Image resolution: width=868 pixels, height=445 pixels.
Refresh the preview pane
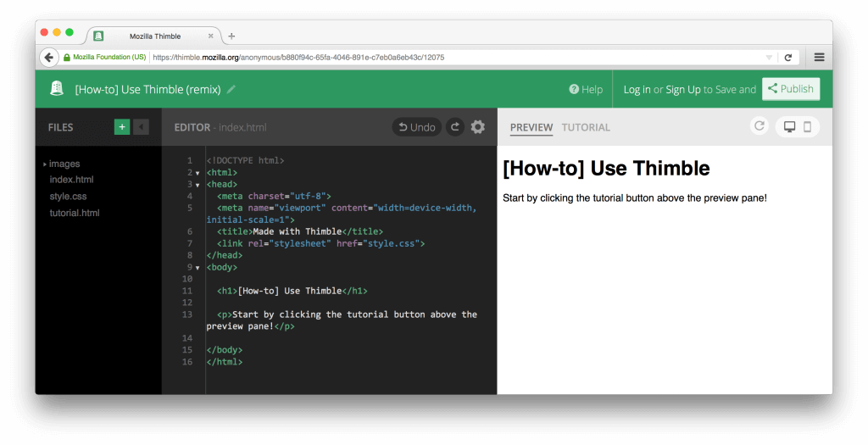(759, 126)
